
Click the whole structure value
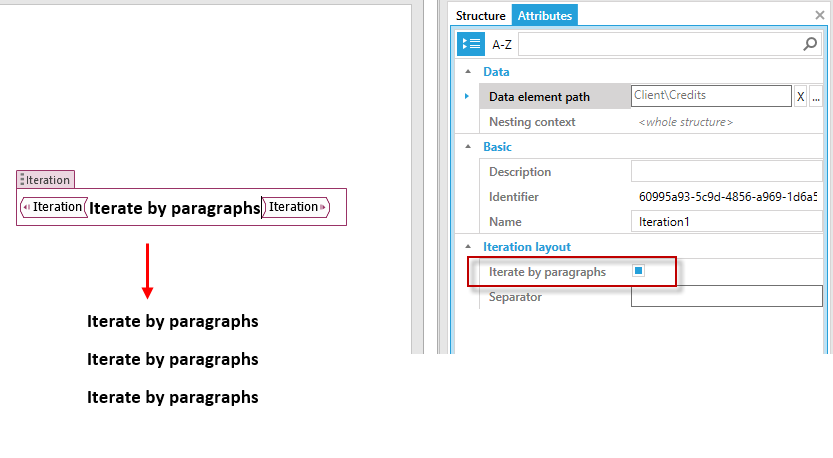(x=685, y=122)
